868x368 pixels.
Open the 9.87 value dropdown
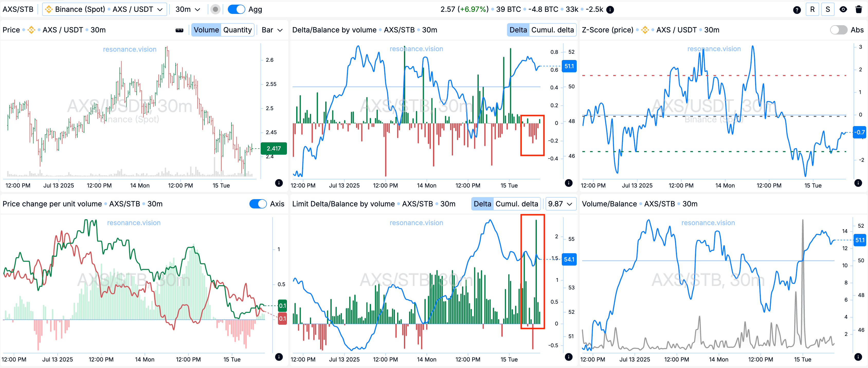[x=560, y=204]
